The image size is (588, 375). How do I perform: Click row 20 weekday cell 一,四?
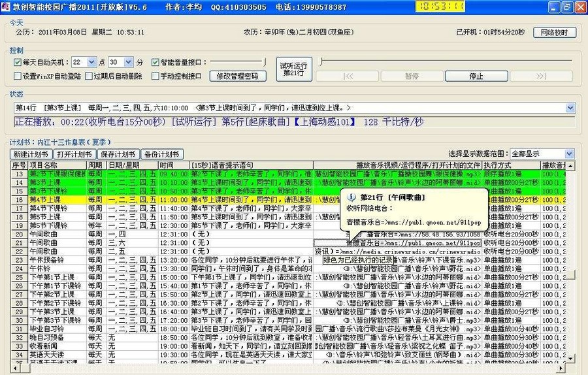coord(133,234)
